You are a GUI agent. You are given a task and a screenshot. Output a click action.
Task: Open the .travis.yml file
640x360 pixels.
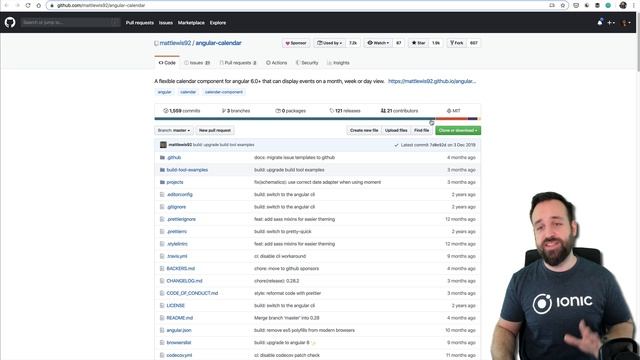coord(177,256)
